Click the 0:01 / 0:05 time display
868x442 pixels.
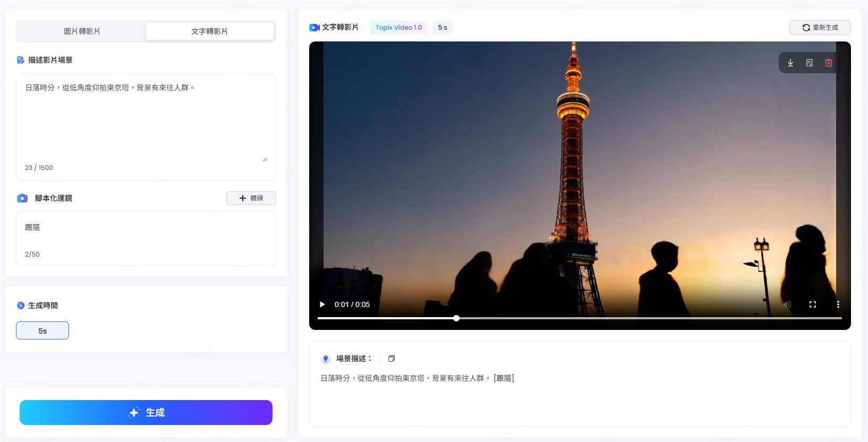point(352,304)
